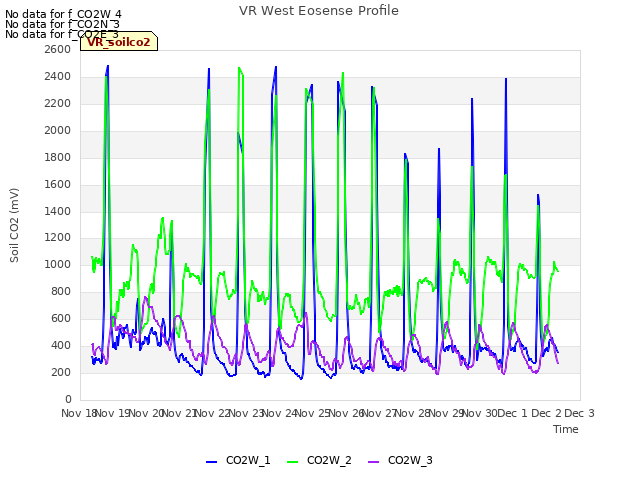Click the Soil CO2 (mV) axis label

14,225
